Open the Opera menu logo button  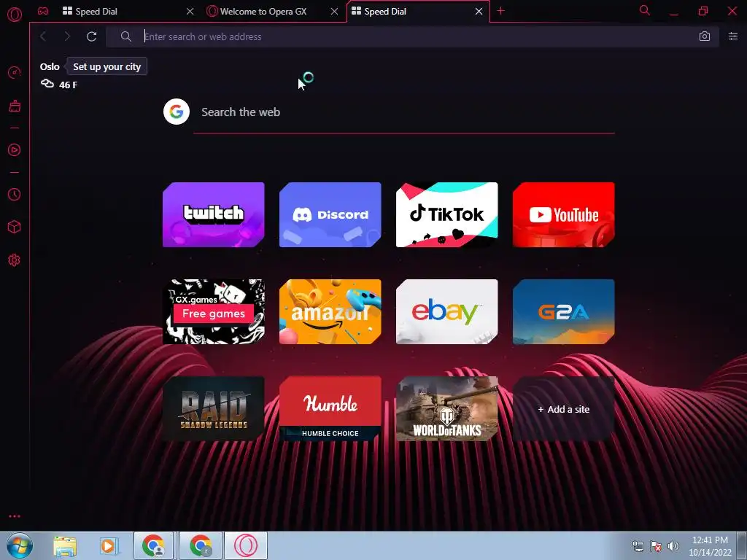(15, 15)
